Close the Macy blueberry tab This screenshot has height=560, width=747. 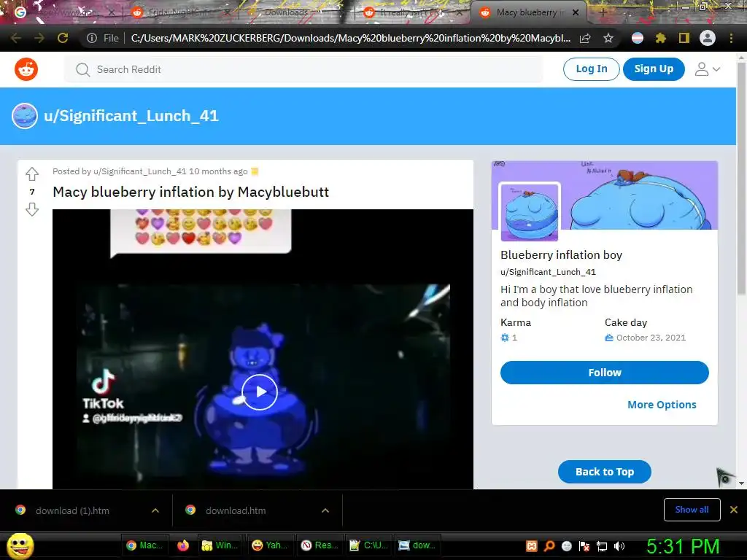click(576, 12)
